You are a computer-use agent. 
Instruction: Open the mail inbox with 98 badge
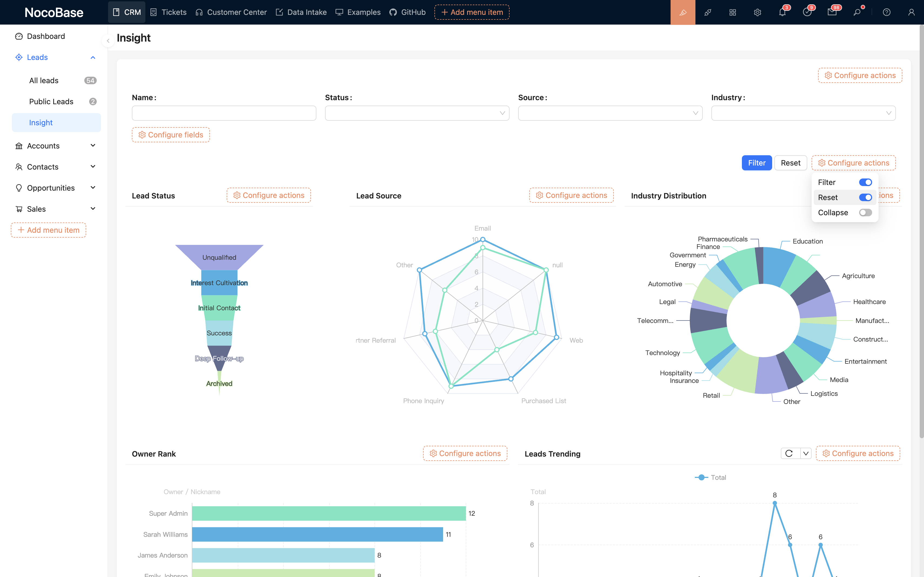pyautogui.click(x=832, y=12)
